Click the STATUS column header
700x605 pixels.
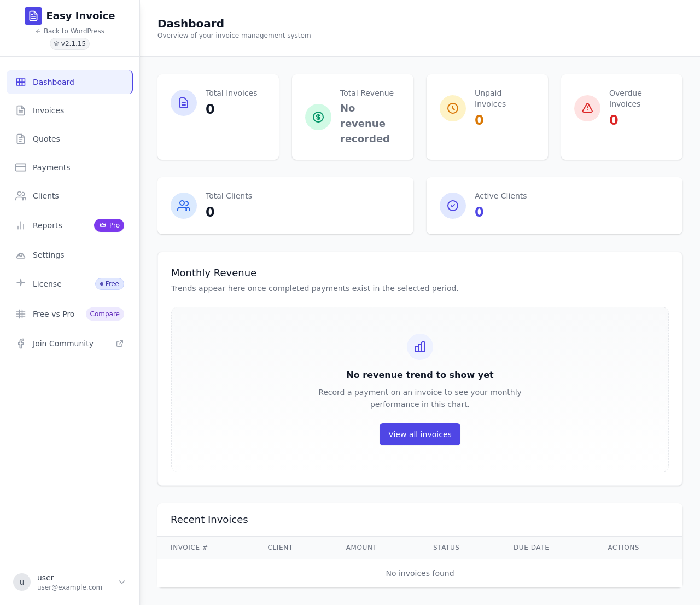[446, 548]
